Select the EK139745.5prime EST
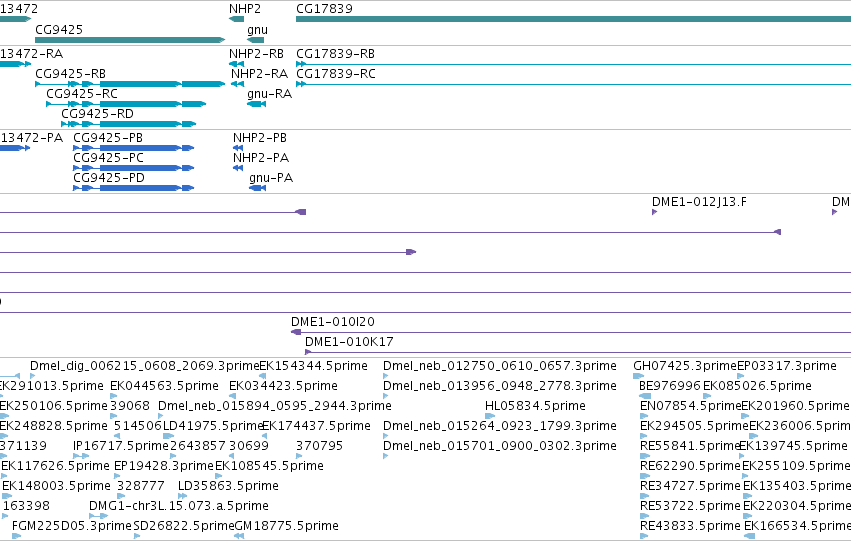 [x=793, y=446]
